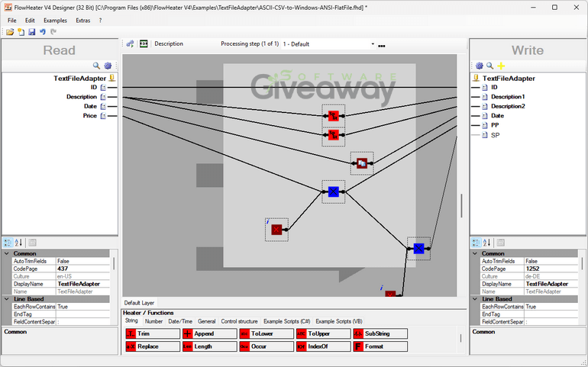Pick the Length string heater
The height and width of the screenshot is (367, 588).
[x=210, y=346]
